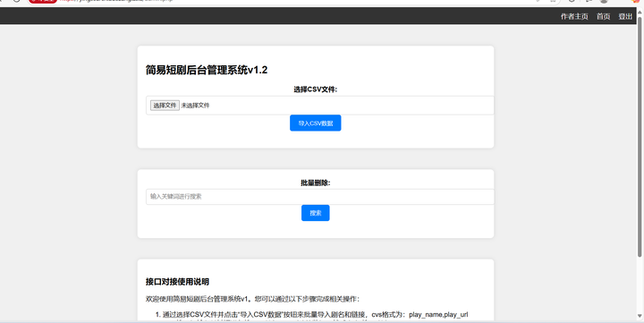Click the 接口对接使用说明 heading
The image size is (644, 323).
pos(177,282)
